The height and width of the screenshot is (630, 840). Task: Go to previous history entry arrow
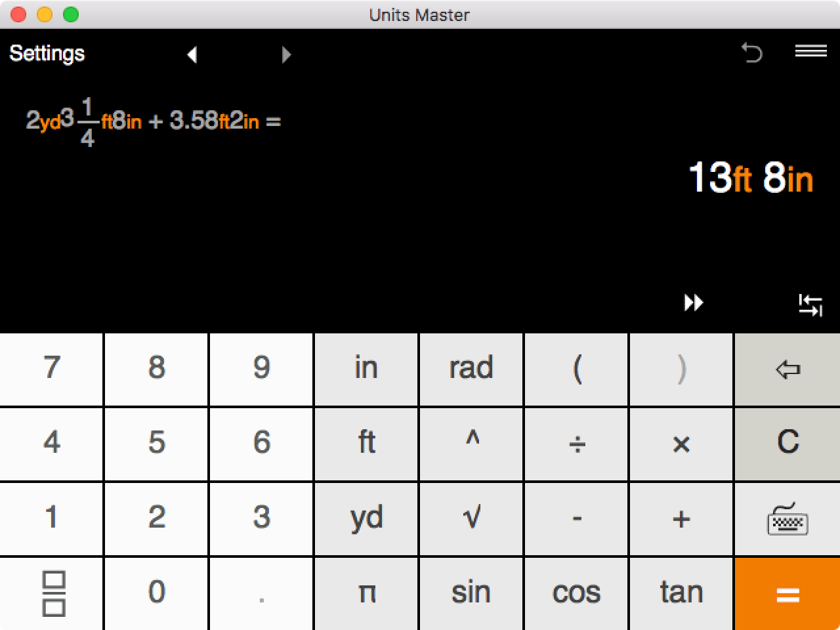[192, 54]
